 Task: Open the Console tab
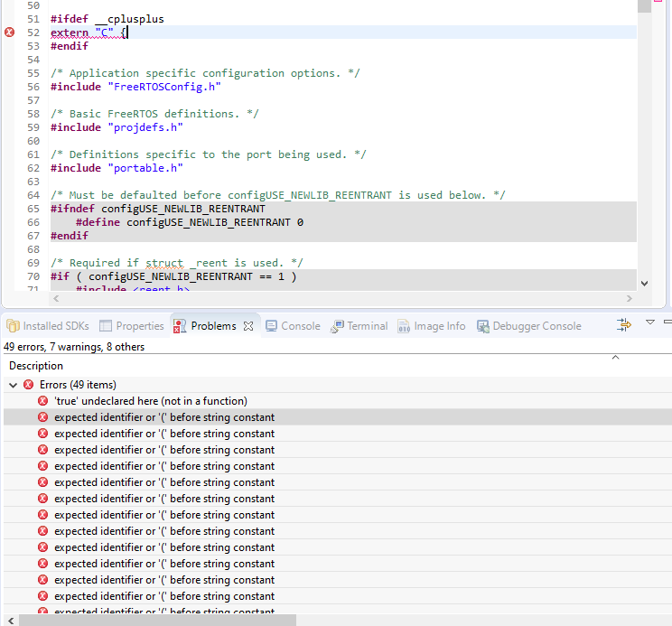point(293,326)
